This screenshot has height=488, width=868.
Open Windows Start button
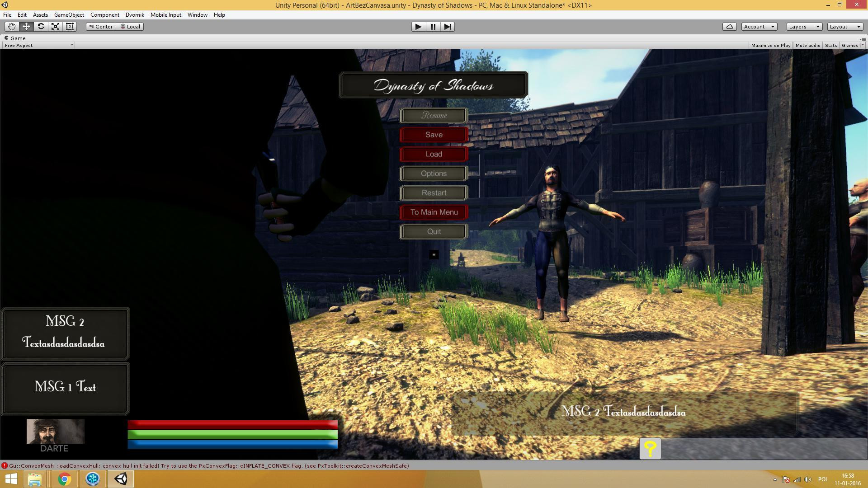(x=11, y=479)
